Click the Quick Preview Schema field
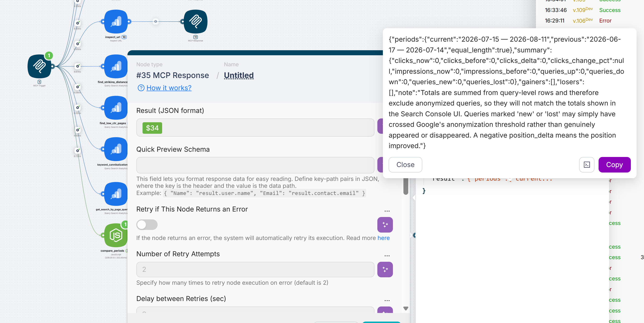Screen dimensions: 644x323 pos(255,165)
